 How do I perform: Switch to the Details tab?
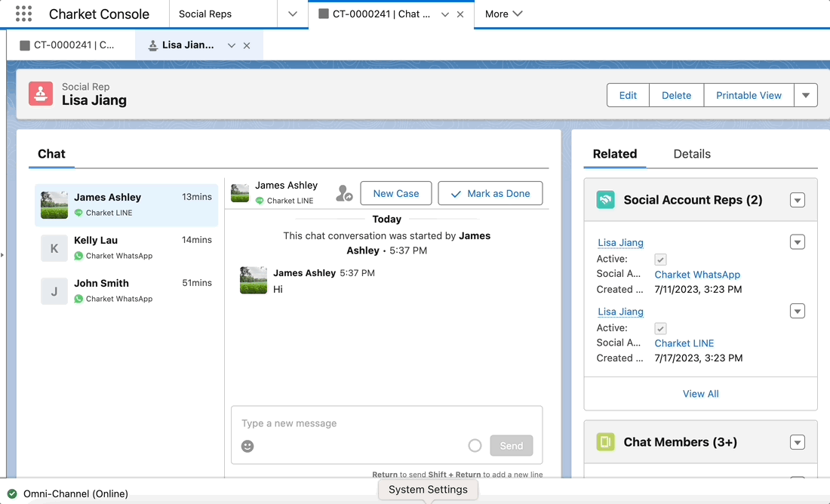click(x=691, y=154)
